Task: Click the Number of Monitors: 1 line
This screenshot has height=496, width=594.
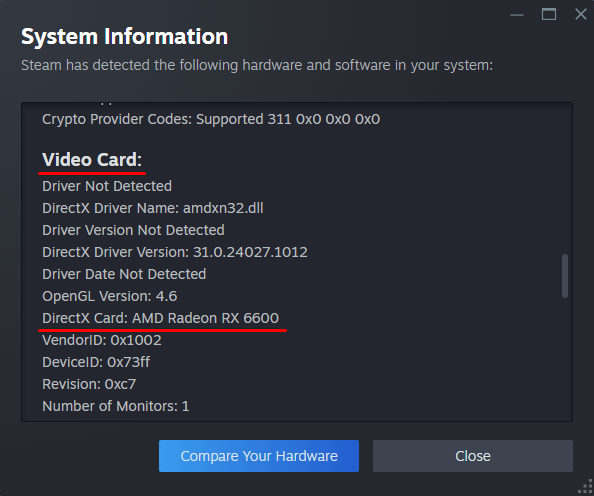Action: coord(116,406)
